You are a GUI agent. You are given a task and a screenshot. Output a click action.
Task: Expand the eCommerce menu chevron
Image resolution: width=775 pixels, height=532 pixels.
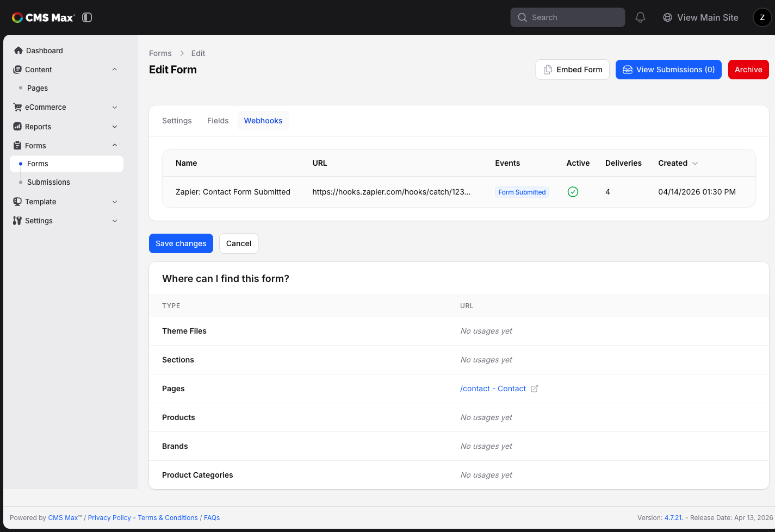[x=115, y=107]
